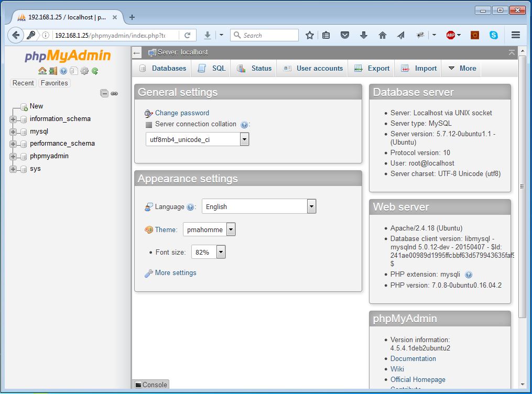
Task: Click the Server: localhost breadcrumb
Action: (x=182, y=52)
